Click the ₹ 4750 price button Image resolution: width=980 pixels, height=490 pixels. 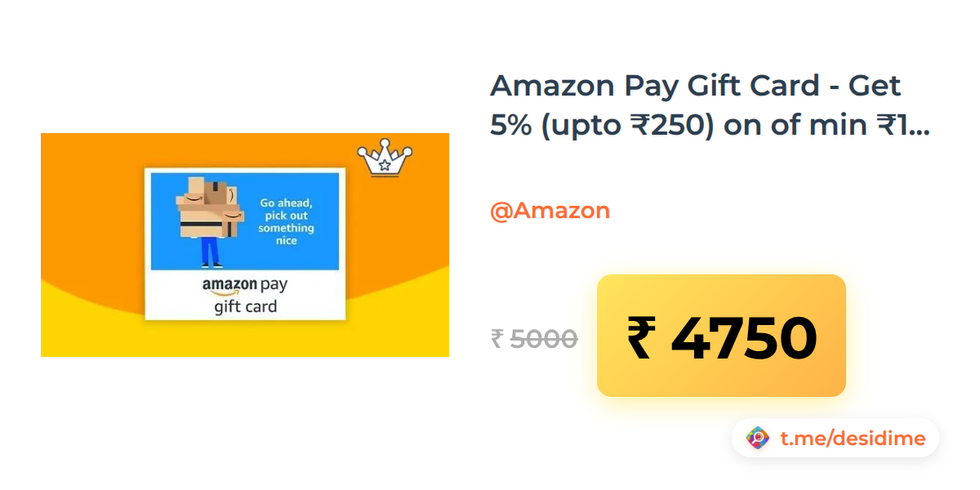pos(721,336)
